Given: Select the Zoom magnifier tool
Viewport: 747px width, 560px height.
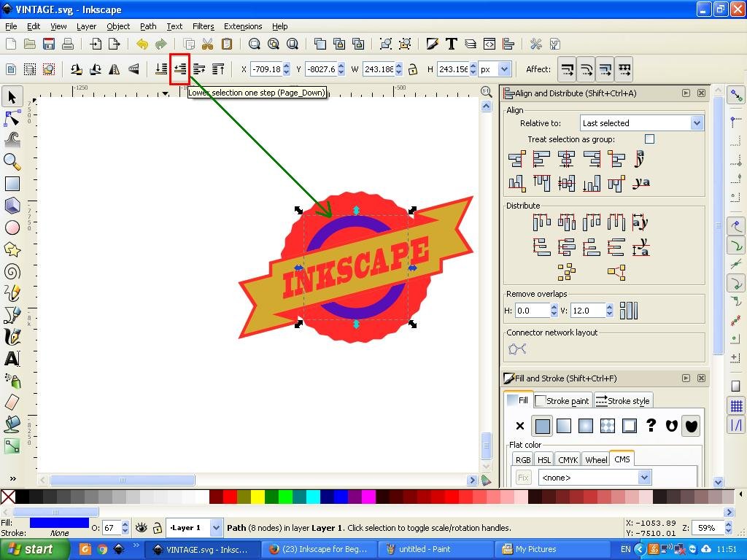Looking at the screenshot, I should [x=12, y=162].
